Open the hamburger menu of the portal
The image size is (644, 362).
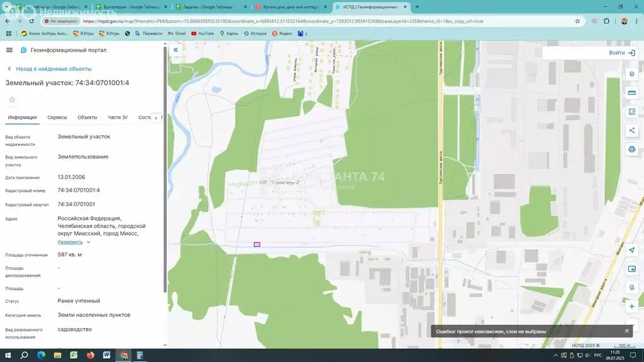pyautogui.click(x=9, y=50)
